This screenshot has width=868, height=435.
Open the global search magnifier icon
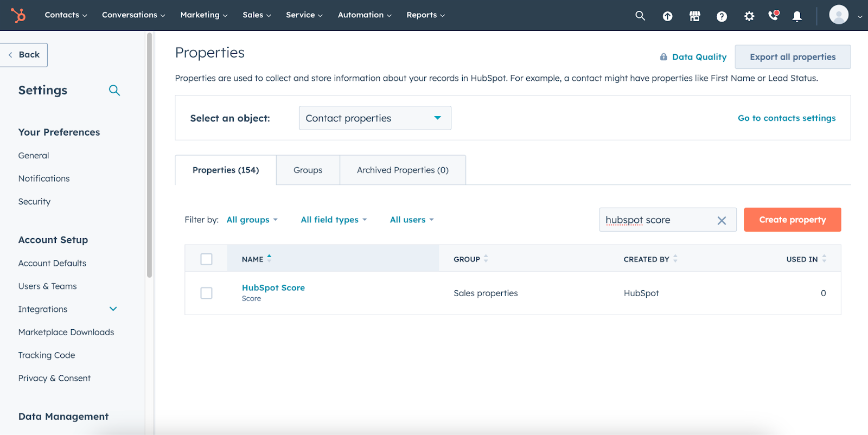(640, 16)
